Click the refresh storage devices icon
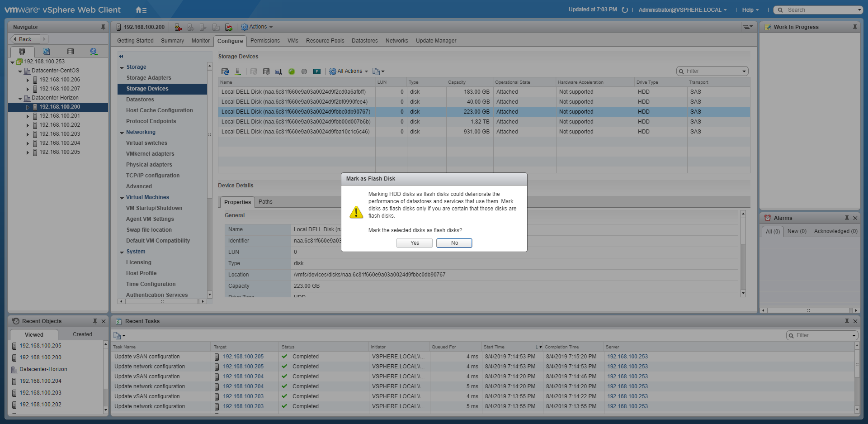 click(225, 71)
